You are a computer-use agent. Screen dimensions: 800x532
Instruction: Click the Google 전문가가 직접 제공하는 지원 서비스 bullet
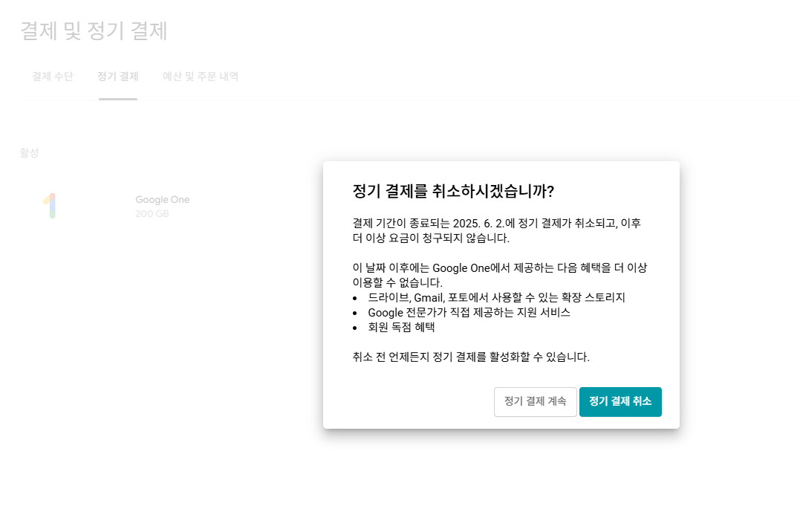(x=469, y=313)
